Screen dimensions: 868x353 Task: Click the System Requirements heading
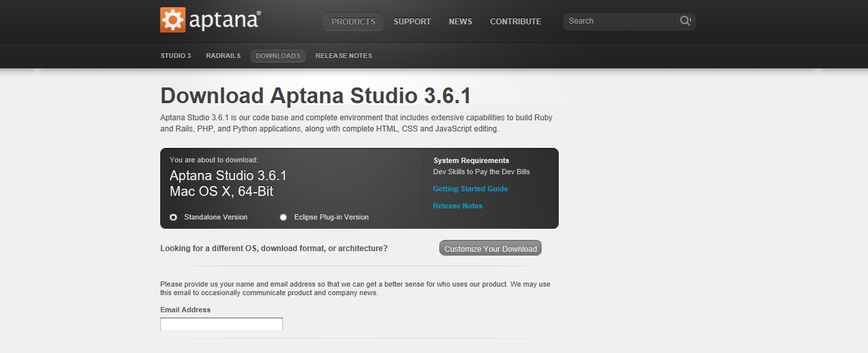471,160
